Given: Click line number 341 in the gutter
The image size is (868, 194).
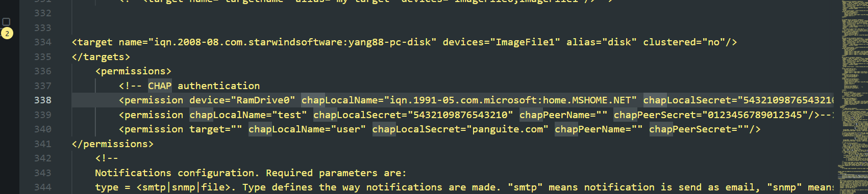Looking at the screenshot, I should (x=43, y=144).
